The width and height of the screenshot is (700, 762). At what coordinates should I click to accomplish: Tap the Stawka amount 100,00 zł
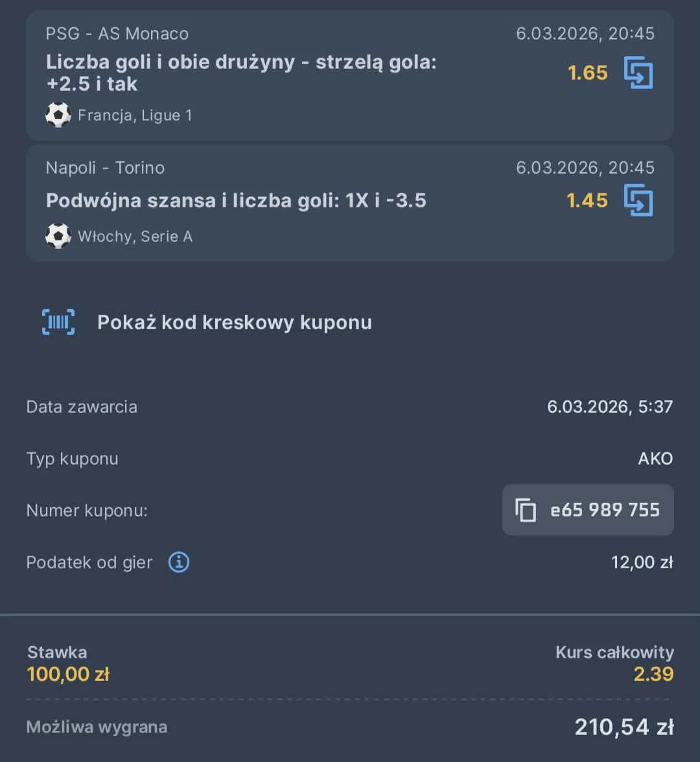68,675
